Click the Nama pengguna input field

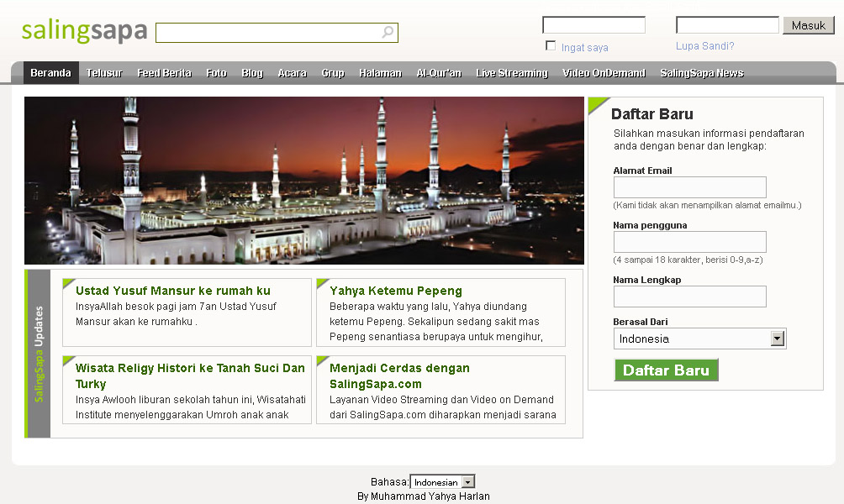pyautogui.click(x=689, y=242)
